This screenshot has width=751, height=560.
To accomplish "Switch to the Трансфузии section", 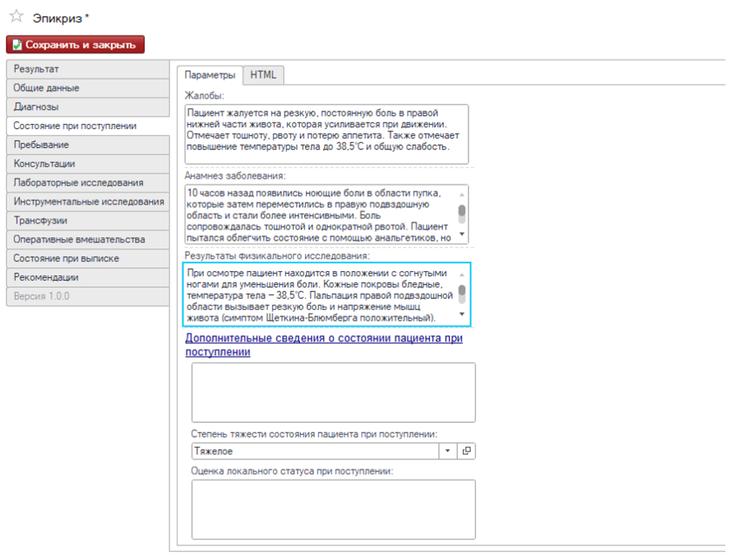I will tap(88, 221).
